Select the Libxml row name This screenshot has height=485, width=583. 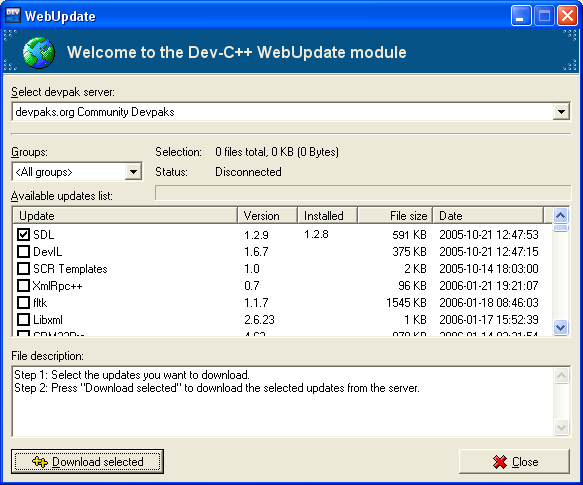pyautogui.click(x=48, y=320)
